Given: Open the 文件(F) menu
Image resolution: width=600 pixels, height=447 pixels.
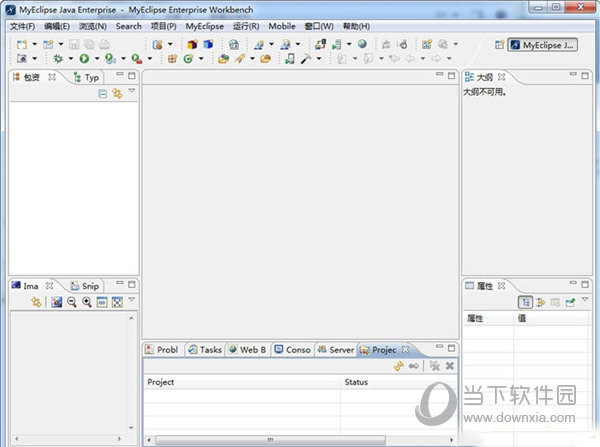Looking at the screenshot, I should click(22, 26).
